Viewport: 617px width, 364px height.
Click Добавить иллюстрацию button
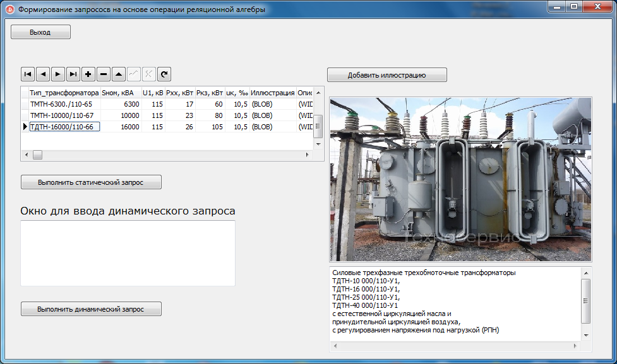[x=386, y=75]
